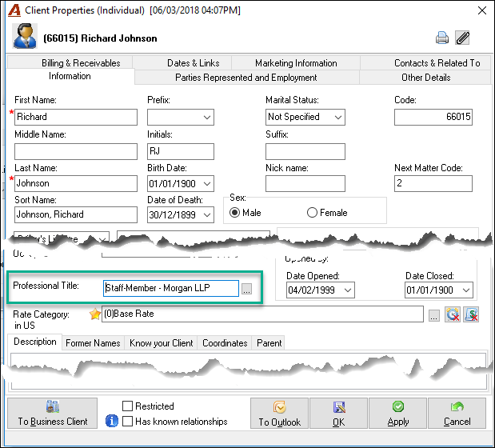Click the Middle Name field

[x=76, y=151]
